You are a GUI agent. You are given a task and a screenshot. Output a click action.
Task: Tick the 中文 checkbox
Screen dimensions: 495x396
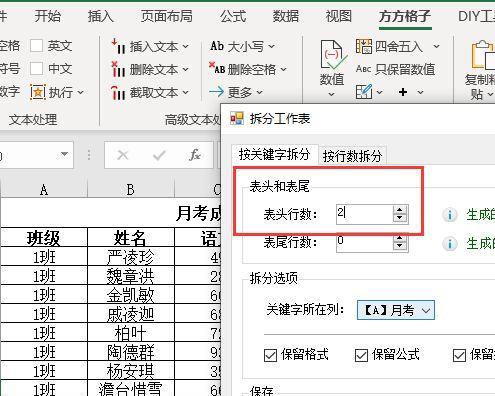[36, 69]
